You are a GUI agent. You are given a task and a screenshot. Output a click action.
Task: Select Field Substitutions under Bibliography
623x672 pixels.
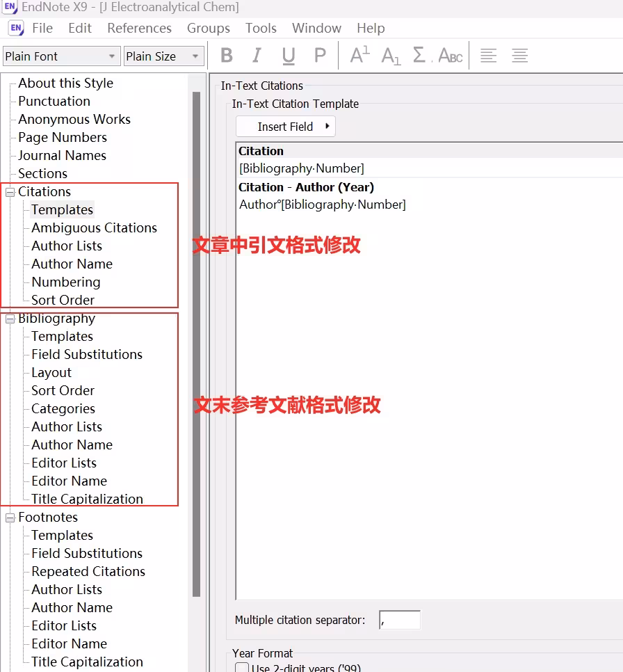pyautogui.click(x=87, y=354)
